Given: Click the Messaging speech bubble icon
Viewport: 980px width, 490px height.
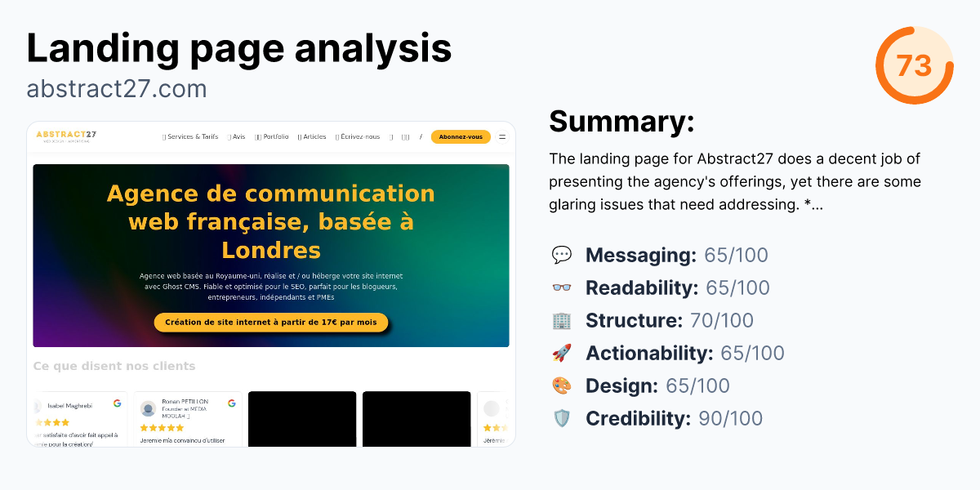Looking at the screenshot, I should (562, 255).
